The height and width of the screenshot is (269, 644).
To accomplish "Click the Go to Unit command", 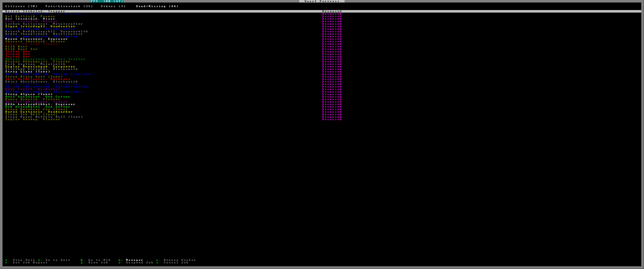I will [x=54, y=260].
